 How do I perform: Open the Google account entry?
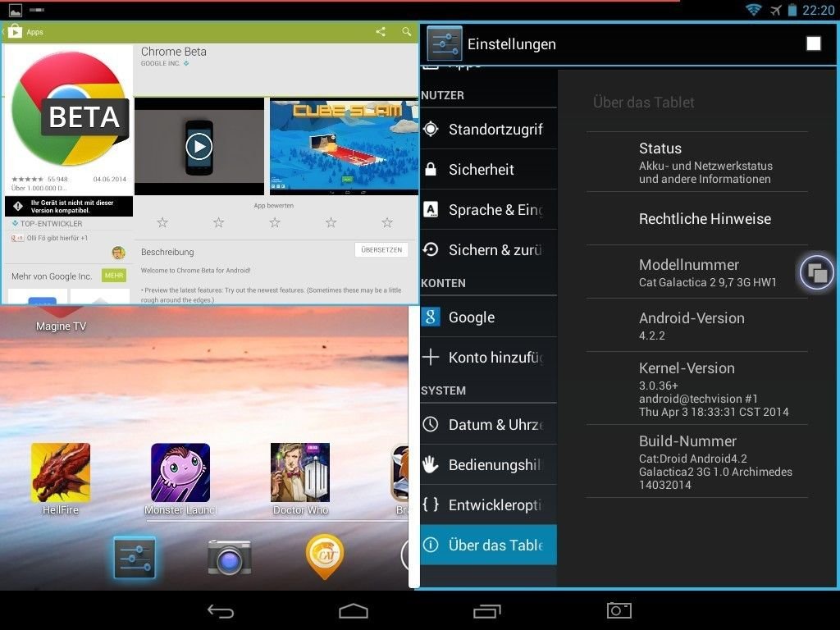489,317
